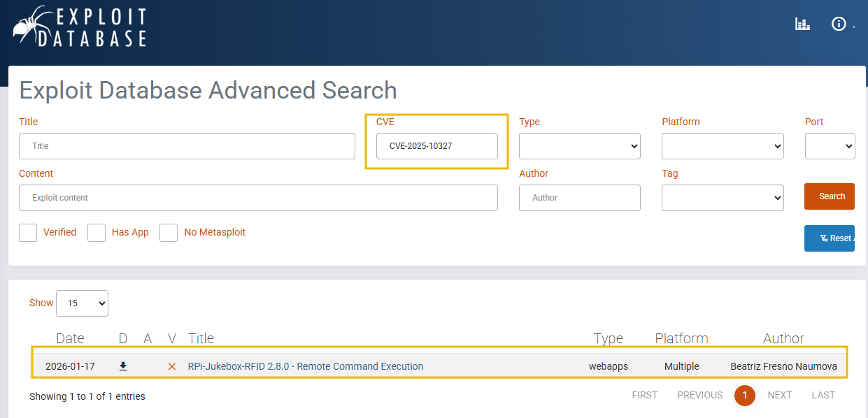Screen dimensions: 868x418
Task: Click inside the CVE search field
Action: [x=437, y=145]
